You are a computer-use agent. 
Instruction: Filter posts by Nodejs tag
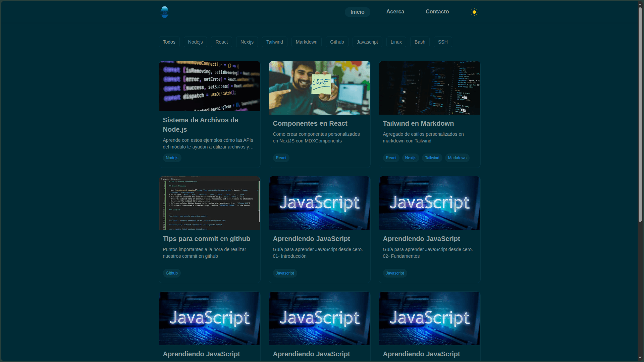(x=195, y=42)
